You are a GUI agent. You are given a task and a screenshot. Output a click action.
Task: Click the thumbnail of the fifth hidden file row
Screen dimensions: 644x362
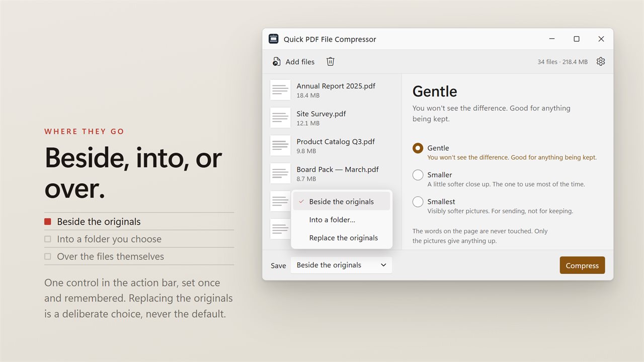pyautogui.click(x=280, y=201)
